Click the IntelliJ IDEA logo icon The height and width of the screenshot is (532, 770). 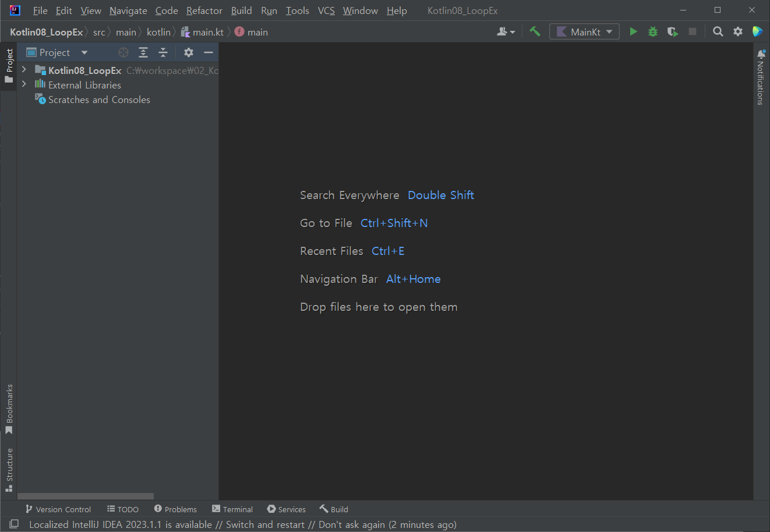tap(15, 10)
